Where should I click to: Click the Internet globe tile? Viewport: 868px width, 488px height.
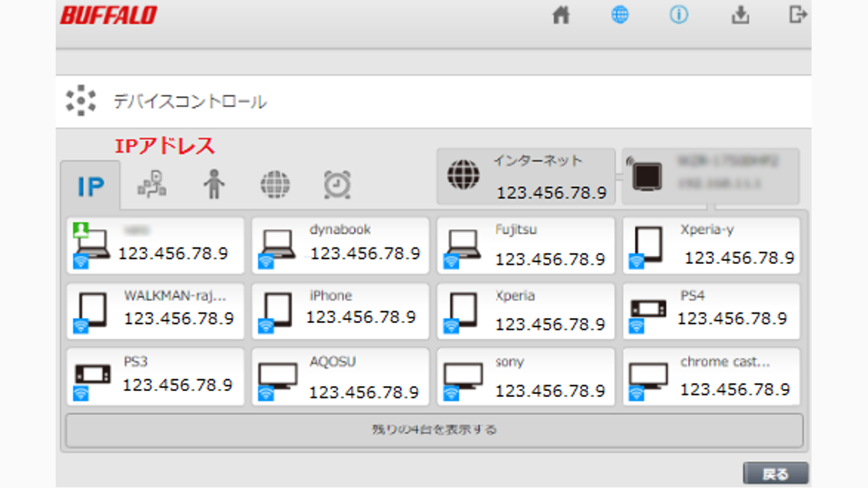[526, 177]
